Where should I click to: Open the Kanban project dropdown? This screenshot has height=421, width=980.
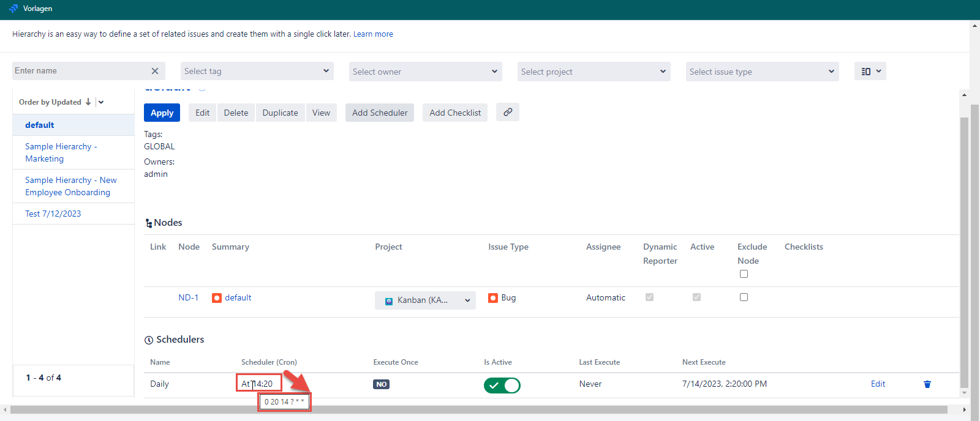[425, 300]
